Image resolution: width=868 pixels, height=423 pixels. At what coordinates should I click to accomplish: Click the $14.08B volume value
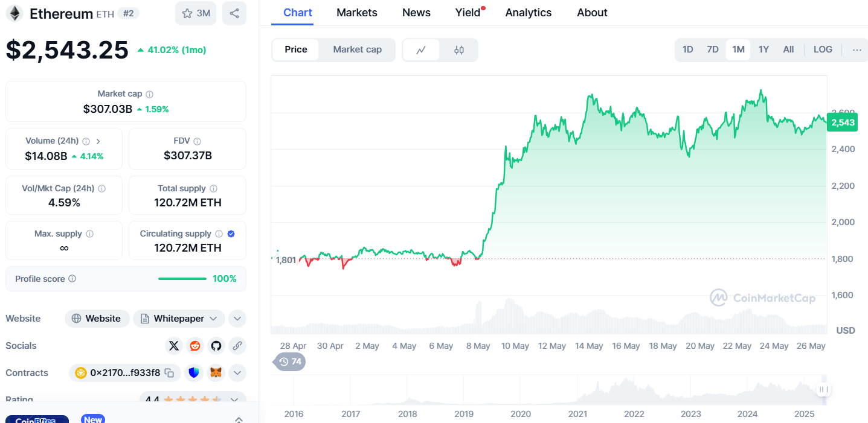click(x=46, y=156)
